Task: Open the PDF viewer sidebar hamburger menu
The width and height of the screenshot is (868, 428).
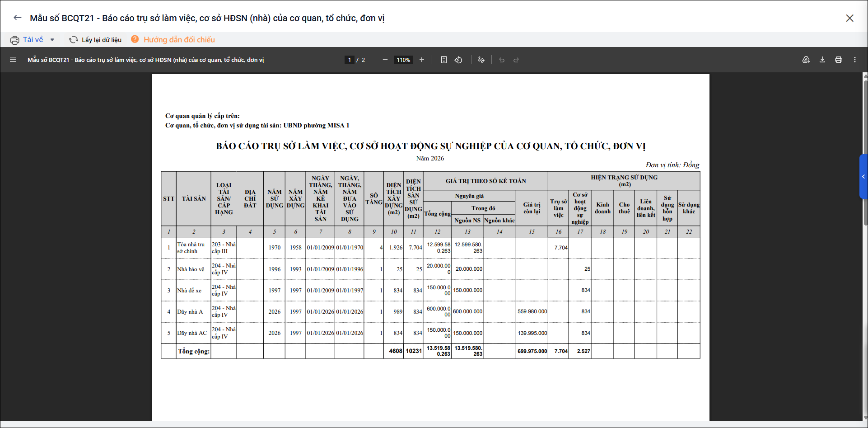Action: tap(13, 60)
